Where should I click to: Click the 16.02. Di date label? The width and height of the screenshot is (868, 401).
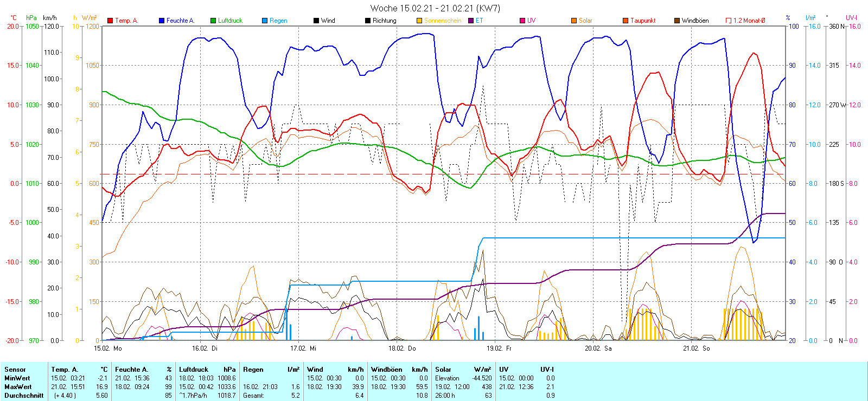[x=205, y=348]
